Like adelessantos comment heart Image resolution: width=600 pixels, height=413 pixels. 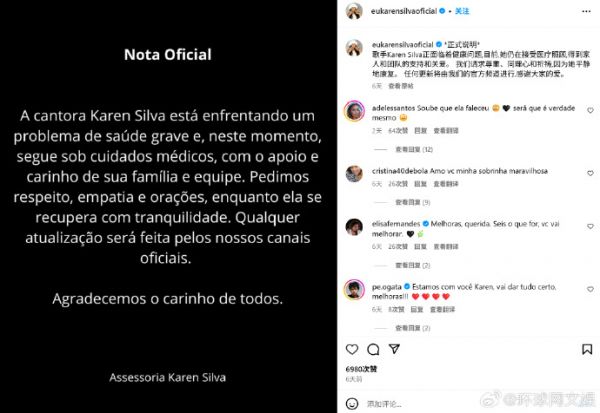pos(590,111)
